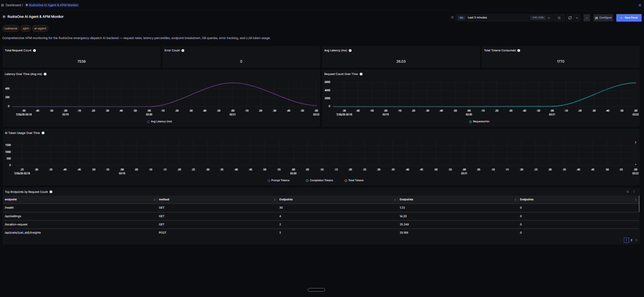Click the method column sort arrows icon
Viewport: 644px width, 297px height.
coord(275,200)
